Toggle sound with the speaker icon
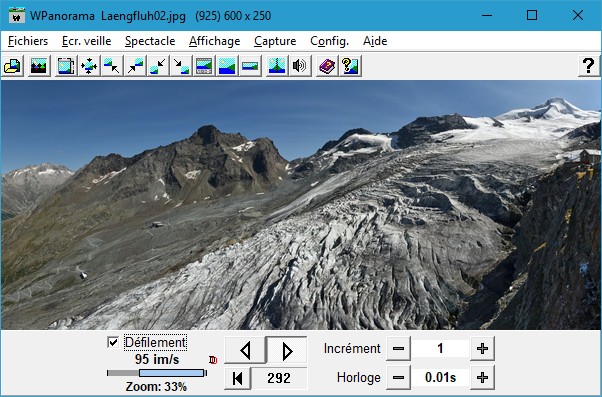This screenshot has height=397, width=602. tap(300, 66)
